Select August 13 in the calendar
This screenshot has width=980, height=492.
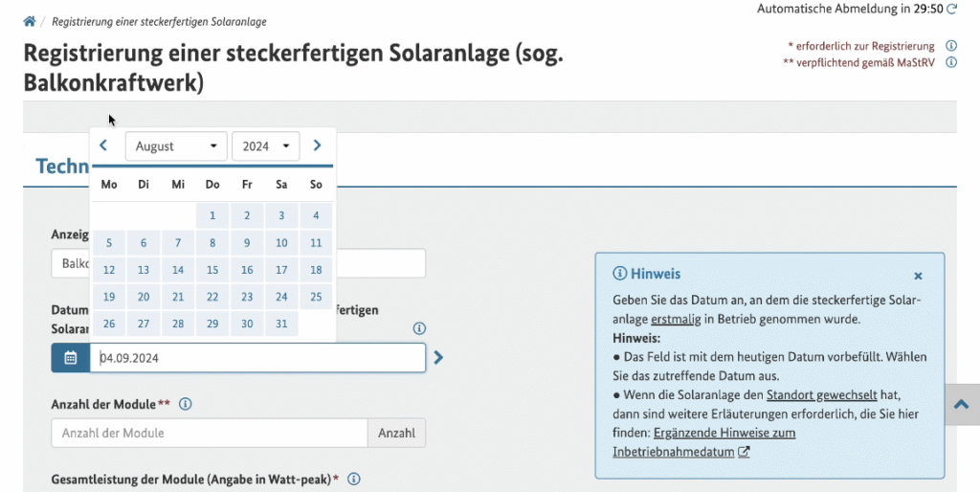(x=144, y=269)
